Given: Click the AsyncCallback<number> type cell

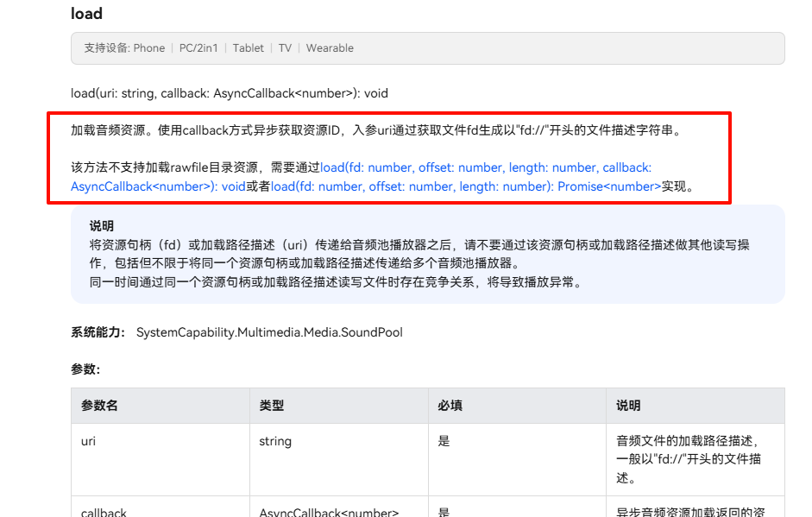Looking at the screenshot, I should click(x=329, y=512).
